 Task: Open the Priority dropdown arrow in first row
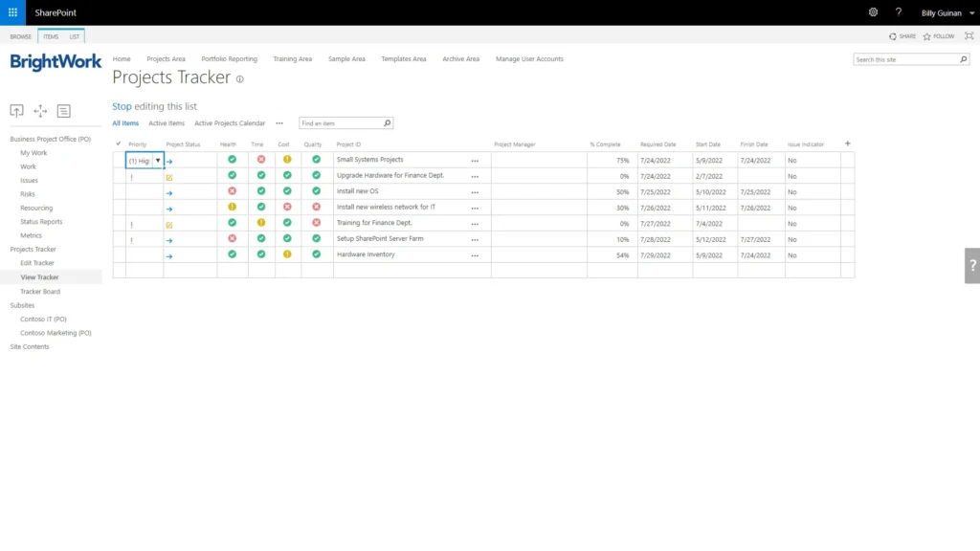click(158, 161)
